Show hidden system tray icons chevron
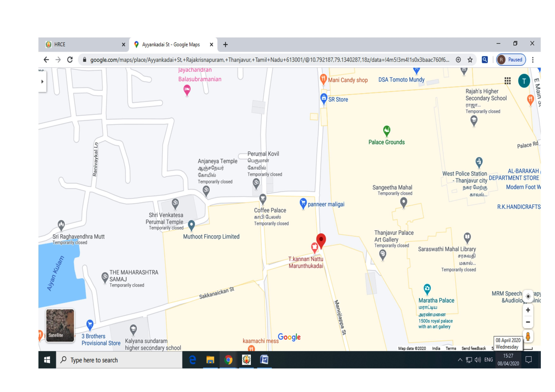The width and height of the screenshot is (555, 392). [x=460, y=360]
